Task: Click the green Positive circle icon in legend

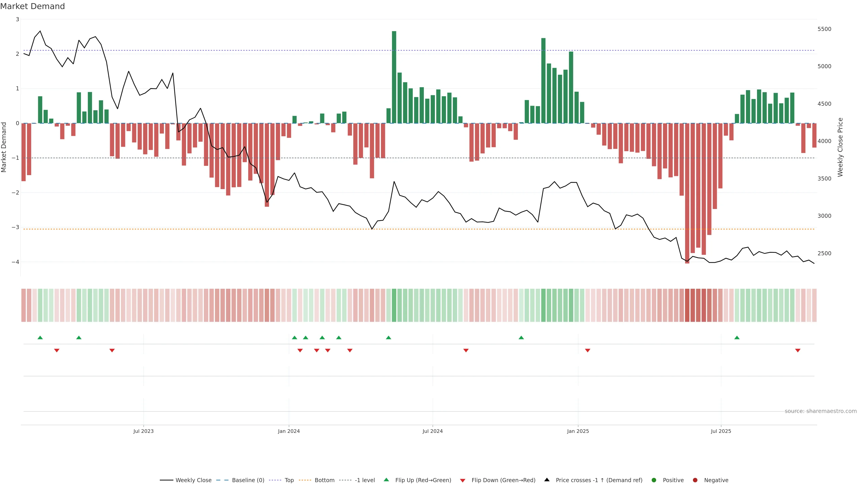Action: (x=654, y=480)
